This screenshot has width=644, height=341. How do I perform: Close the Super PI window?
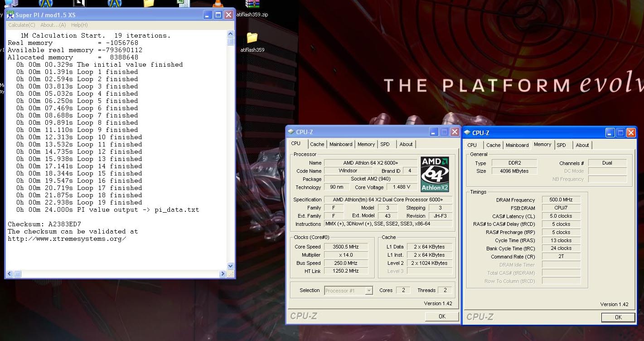(x=228, y=15)
